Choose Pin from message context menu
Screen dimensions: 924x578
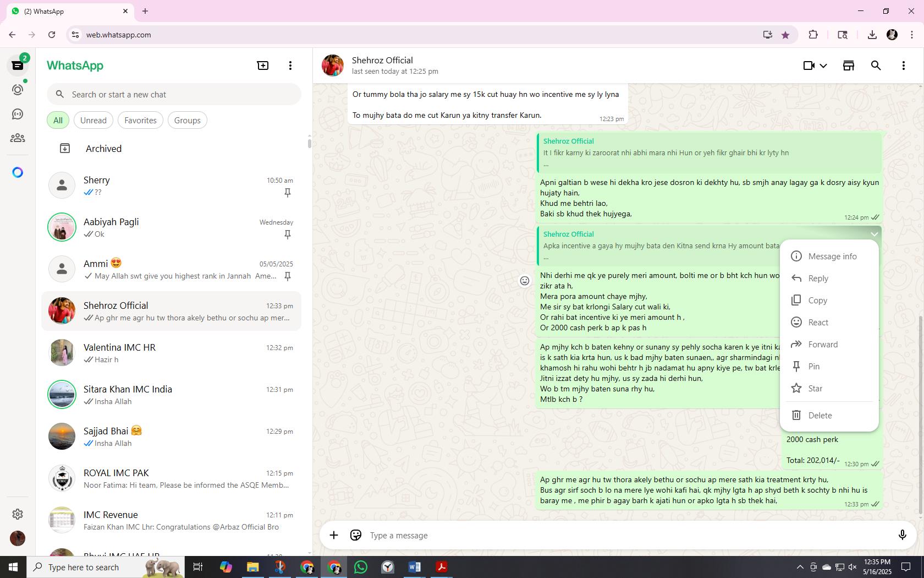829,367
